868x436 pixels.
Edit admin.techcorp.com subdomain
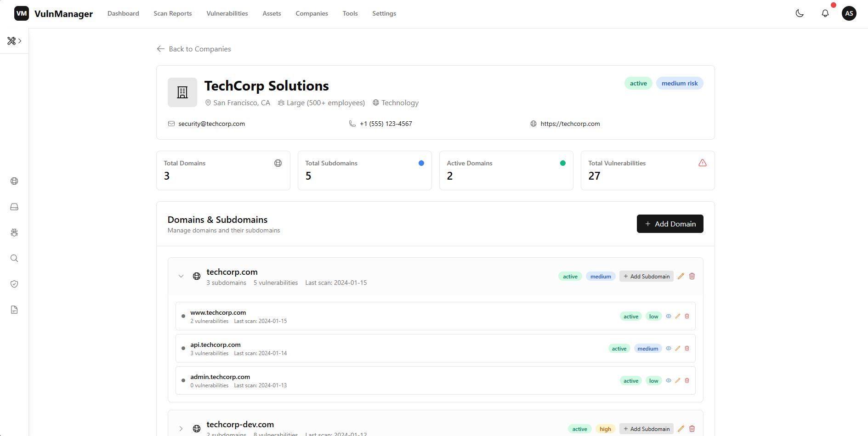[x=678, y=380]
